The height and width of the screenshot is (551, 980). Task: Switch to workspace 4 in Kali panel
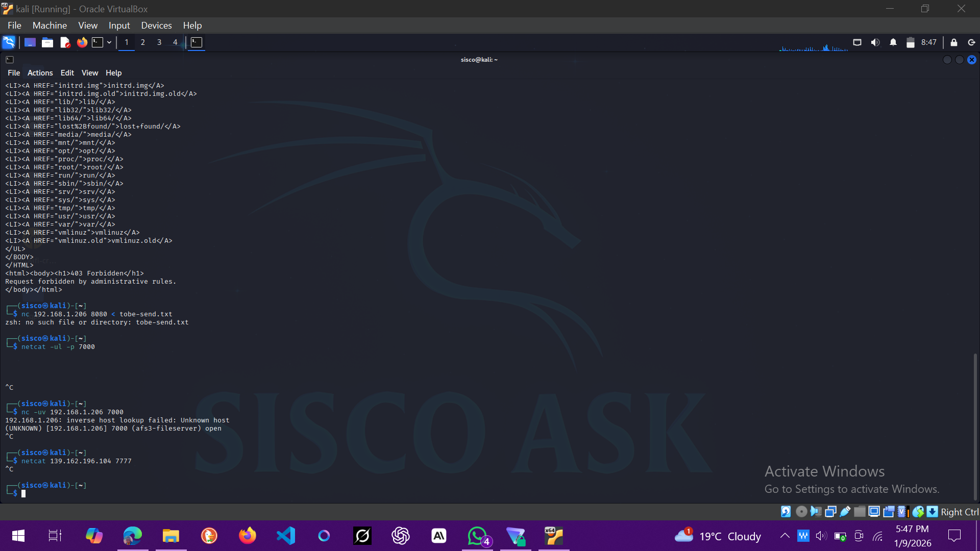[x=175, y=42]
